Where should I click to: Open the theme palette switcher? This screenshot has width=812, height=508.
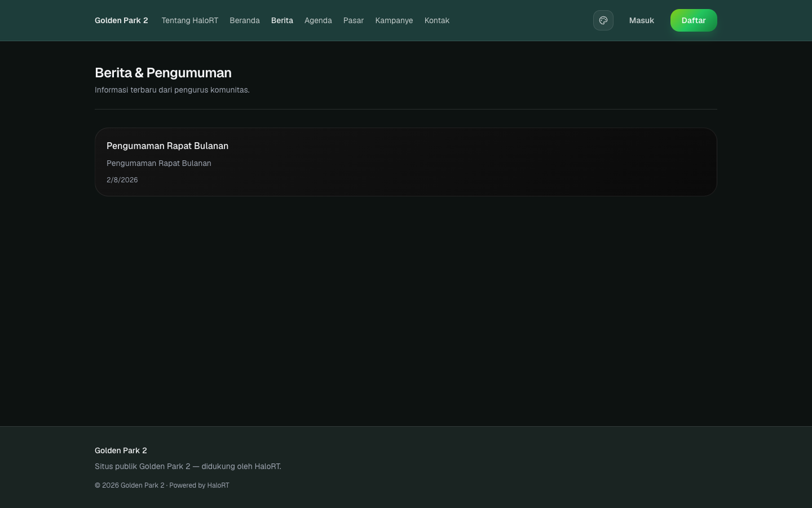click(603, 20)
